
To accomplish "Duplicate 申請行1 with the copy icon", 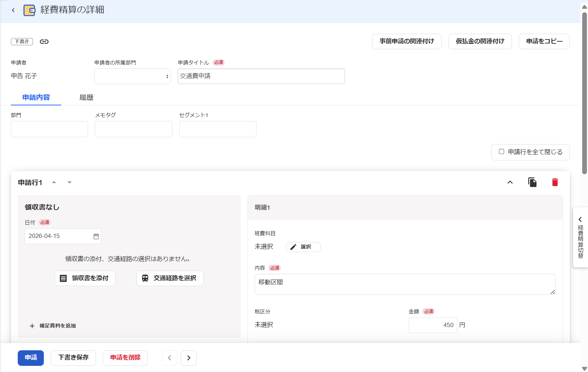I will [532, 182].
